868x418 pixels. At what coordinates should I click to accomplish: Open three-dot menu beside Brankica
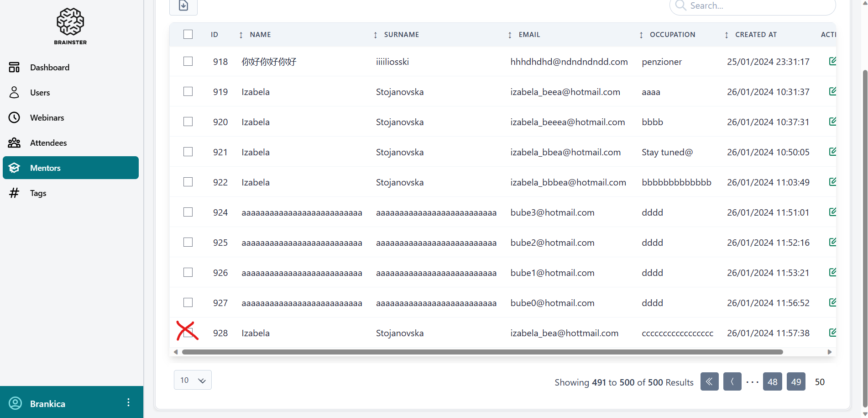[128, 402]
